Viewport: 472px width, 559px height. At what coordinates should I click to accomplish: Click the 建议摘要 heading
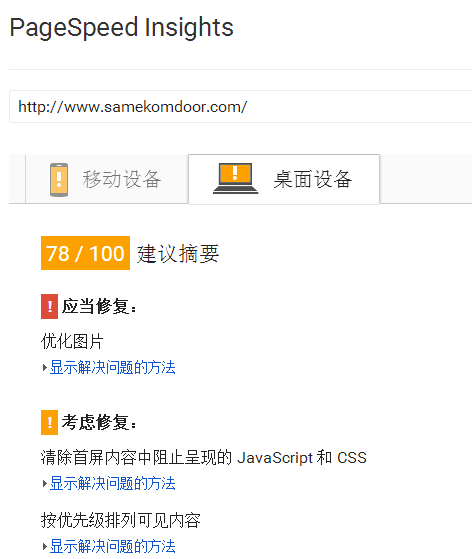178,254
